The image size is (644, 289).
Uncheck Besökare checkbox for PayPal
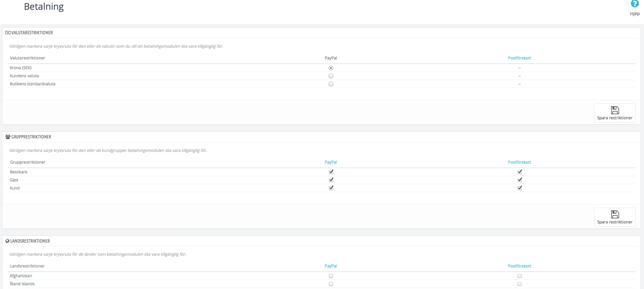point(331,172)
